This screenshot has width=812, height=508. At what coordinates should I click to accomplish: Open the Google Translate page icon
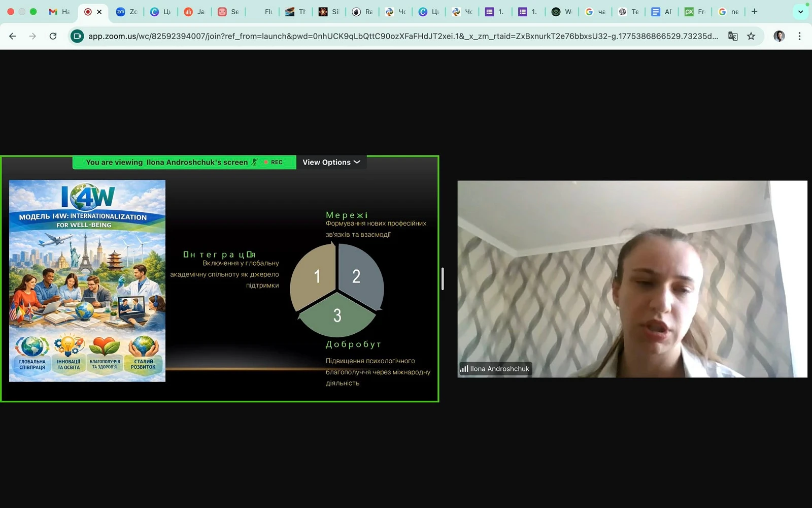point(733,36)
